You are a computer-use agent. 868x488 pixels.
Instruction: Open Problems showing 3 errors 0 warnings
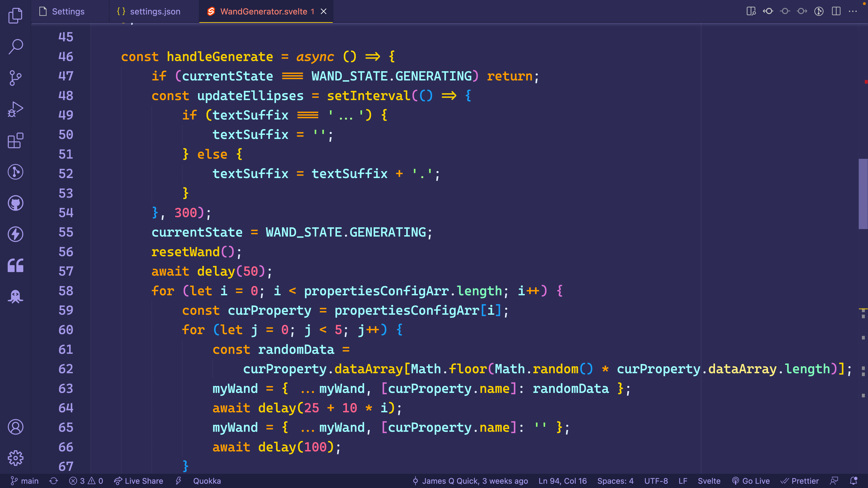(86, 481)
